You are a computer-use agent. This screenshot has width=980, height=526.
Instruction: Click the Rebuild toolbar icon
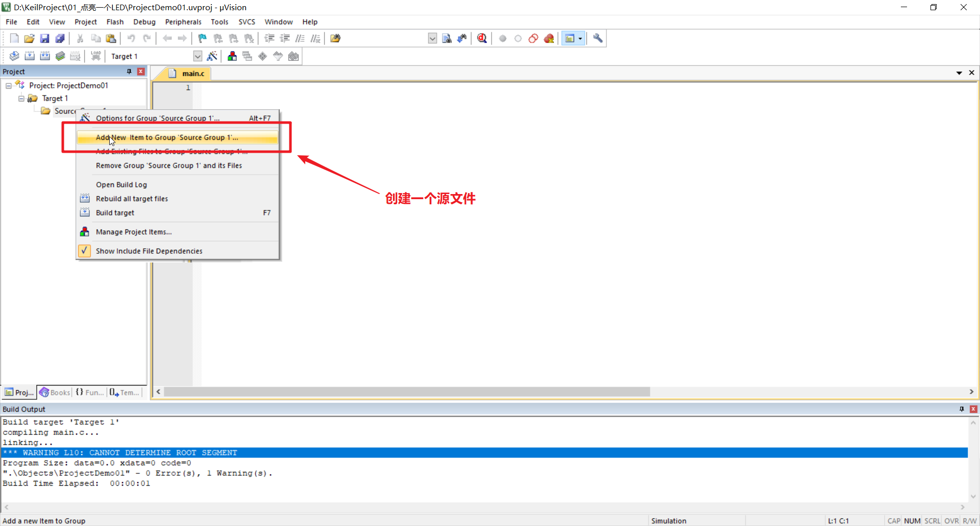(x=45, y=56)
